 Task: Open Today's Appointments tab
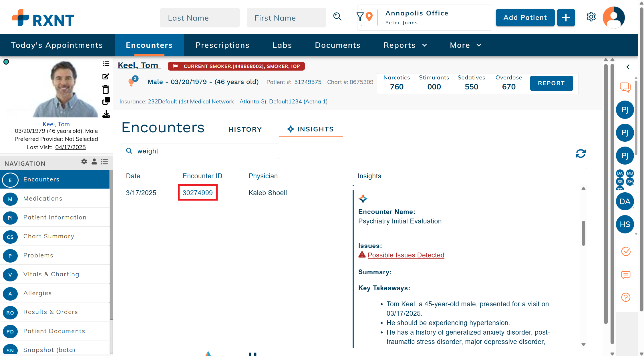coord(57,45)
